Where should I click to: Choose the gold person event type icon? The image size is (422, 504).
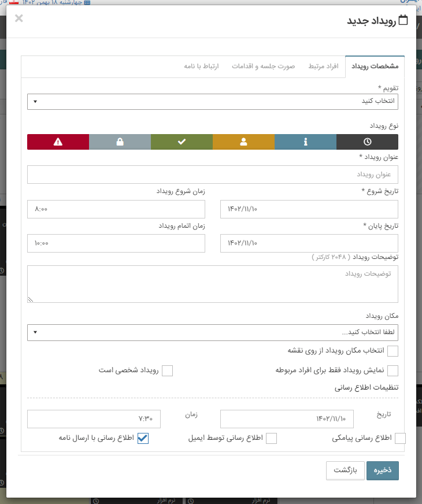[243, 142]
